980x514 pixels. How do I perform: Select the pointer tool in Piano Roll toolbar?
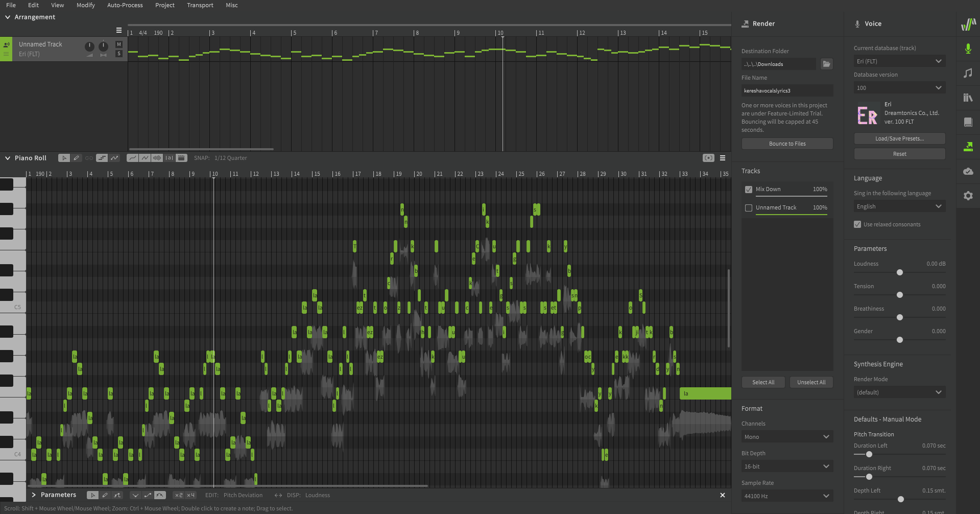point(64,158)
